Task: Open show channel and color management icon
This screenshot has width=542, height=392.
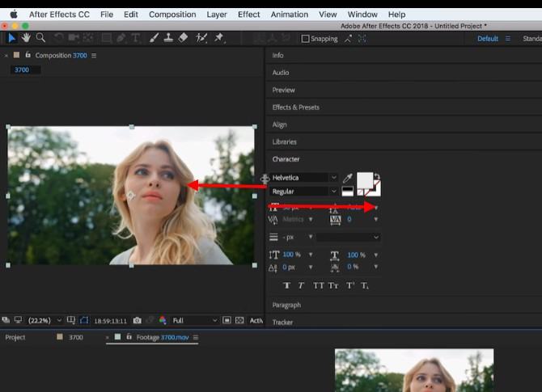Action: point(163,321)
